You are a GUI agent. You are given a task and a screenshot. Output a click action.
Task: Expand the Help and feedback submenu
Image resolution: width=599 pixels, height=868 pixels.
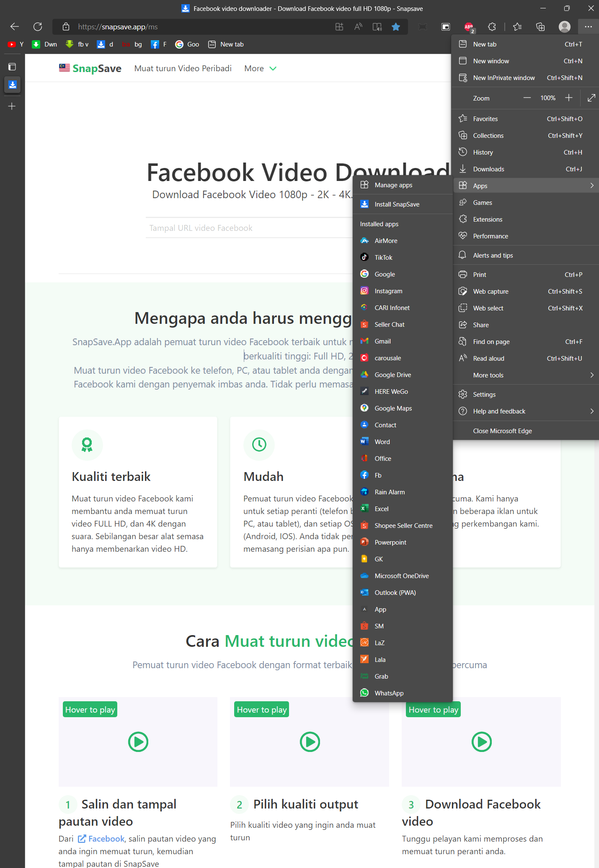pyautogui.click(x=526, y=411)
